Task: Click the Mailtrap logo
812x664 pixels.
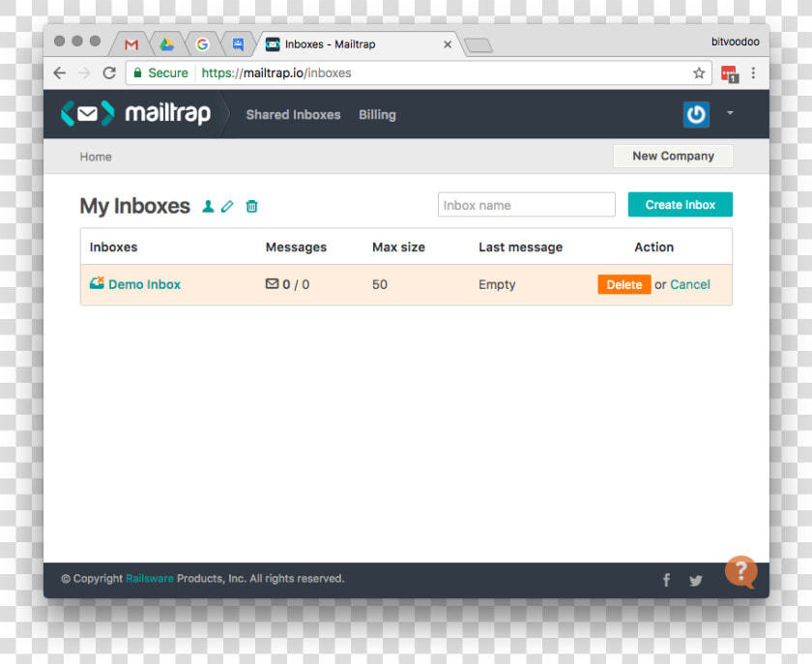Action: (x=135, y=113)
